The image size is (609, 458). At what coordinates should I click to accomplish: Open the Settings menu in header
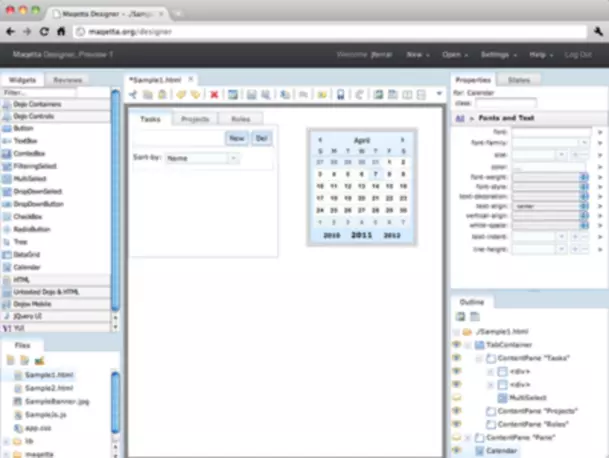tap(496, 53)
